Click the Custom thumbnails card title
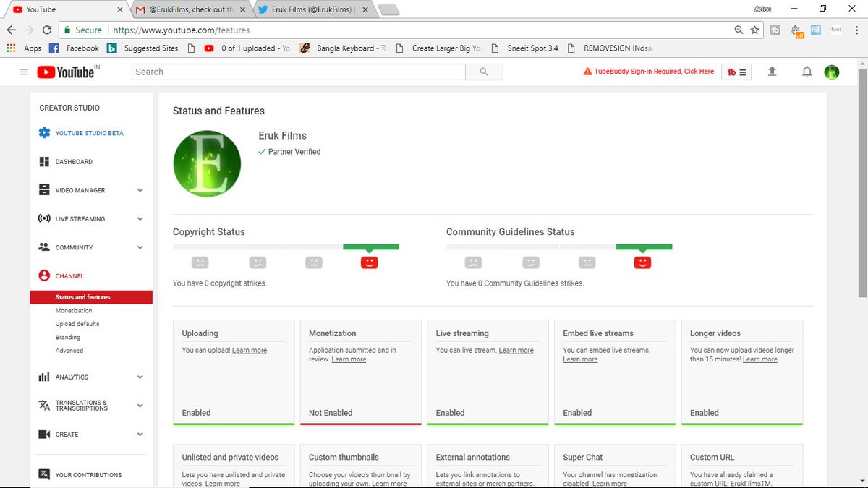The height and width of the screenshot is (488, 868). (x=344, y=457)
